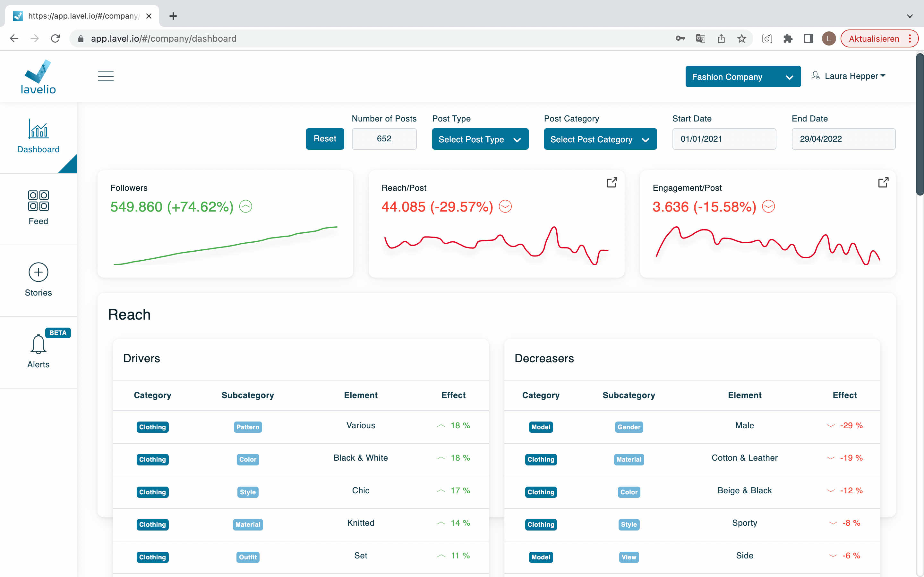Open browser extensions puzzle icon
Viewport: 924px width, 577px height.
(x=788, y=38)
